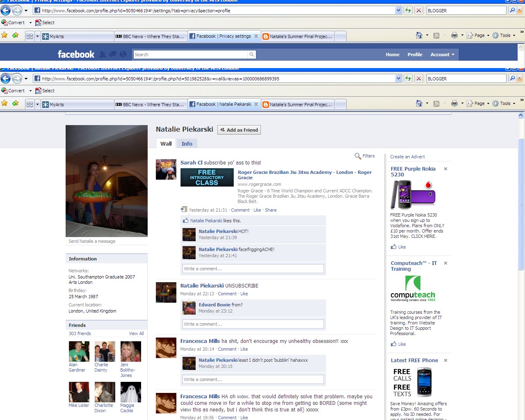Open tab list dropdown in Natalie Piekarski window
The image size is (525, 420).
click(x=37, y=105)
